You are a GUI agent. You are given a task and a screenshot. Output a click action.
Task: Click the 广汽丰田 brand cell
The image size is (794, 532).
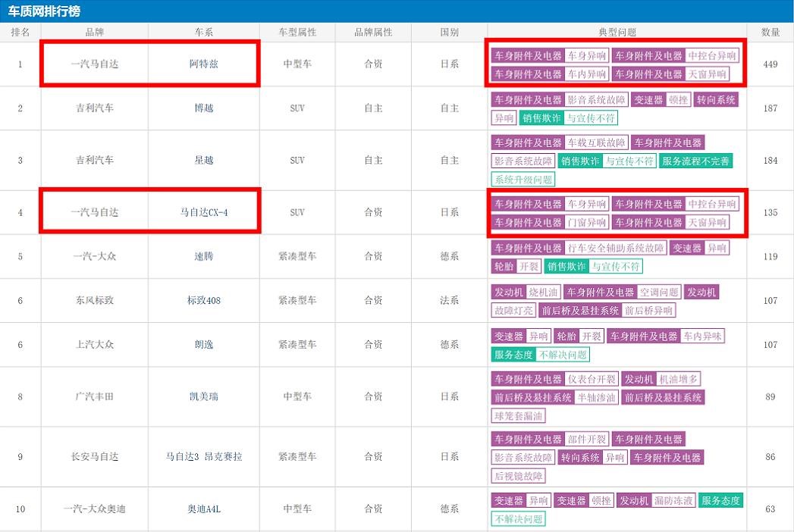tap(95, 396)
